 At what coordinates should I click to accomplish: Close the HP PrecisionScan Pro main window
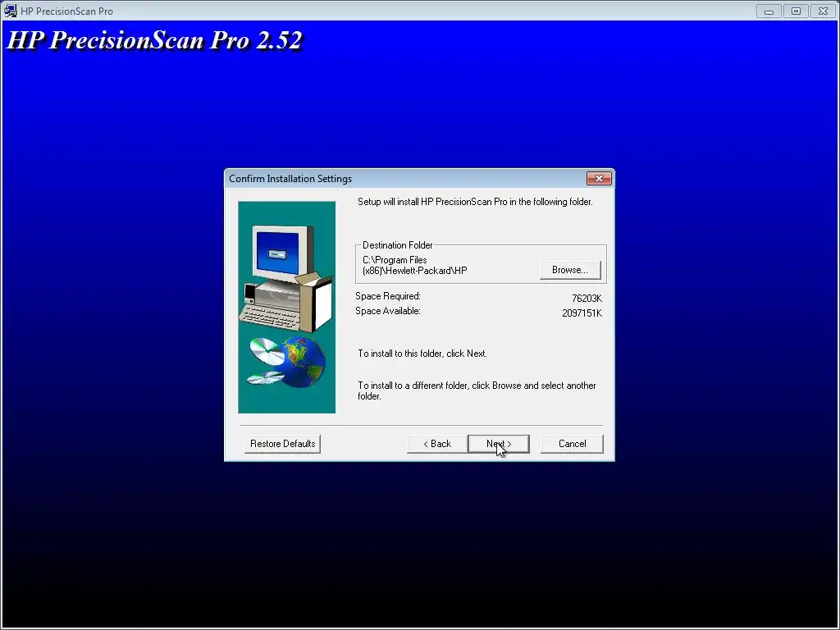(824, 11)
